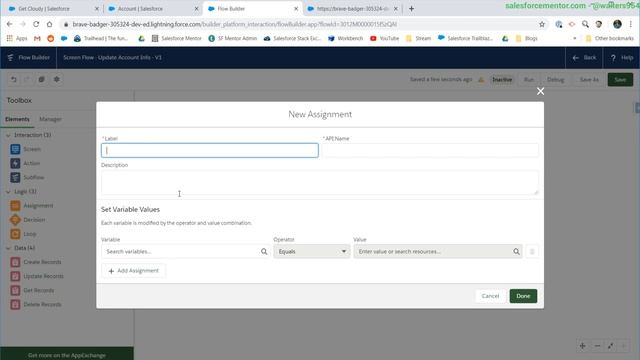Image resolution: width=640 pixels, height=360 pixels.
Task: Select the Decision element icon
Action: pos(15,220)
